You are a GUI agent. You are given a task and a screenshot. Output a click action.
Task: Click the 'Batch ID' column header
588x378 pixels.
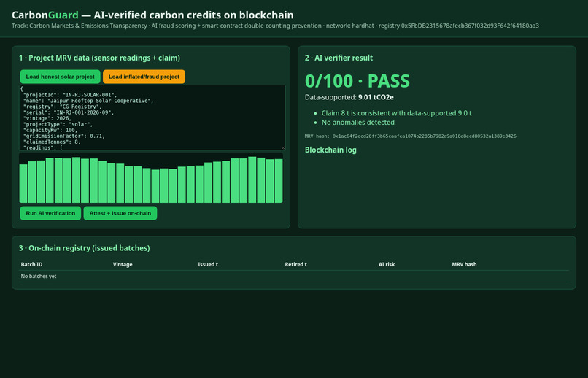tap(31, 264)
